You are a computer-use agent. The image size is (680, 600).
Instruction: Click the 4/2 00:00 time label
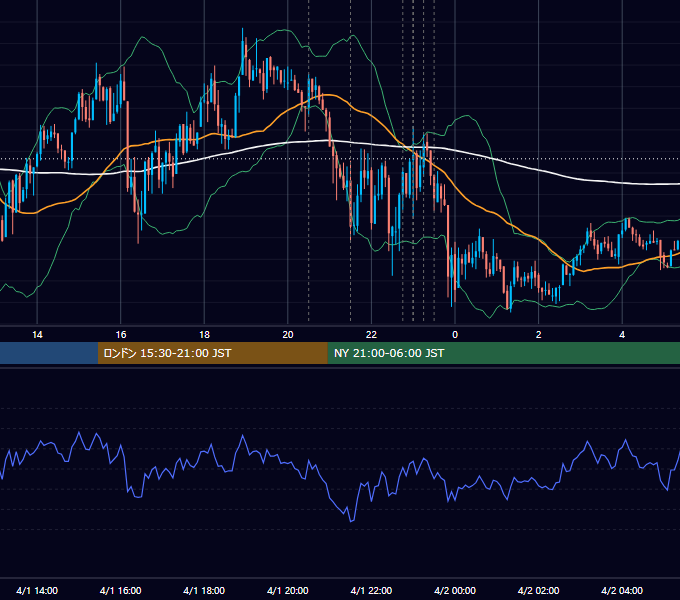coord(455,591)
